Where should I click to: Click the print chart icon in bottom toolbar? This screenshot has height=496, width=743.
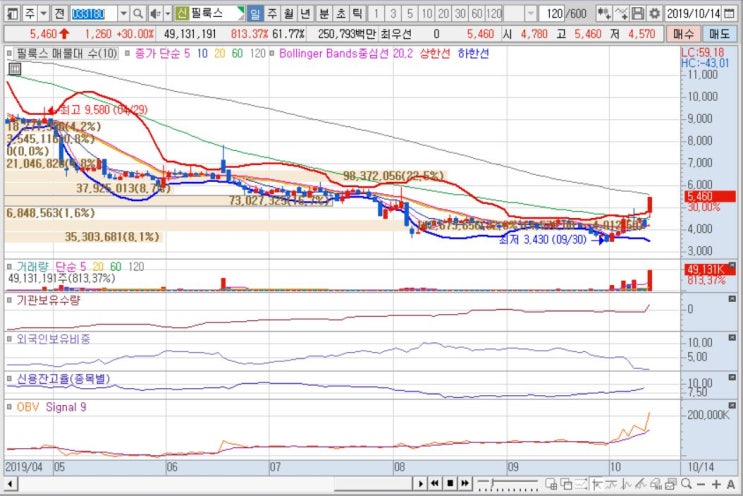[x=671, y=484]
